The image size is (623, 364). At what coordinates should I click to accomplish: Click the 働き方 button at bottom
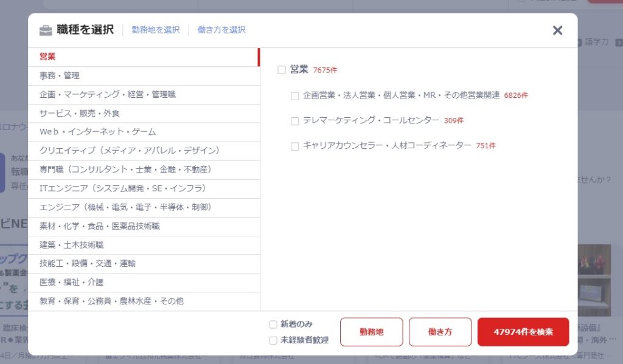(440, 332)
